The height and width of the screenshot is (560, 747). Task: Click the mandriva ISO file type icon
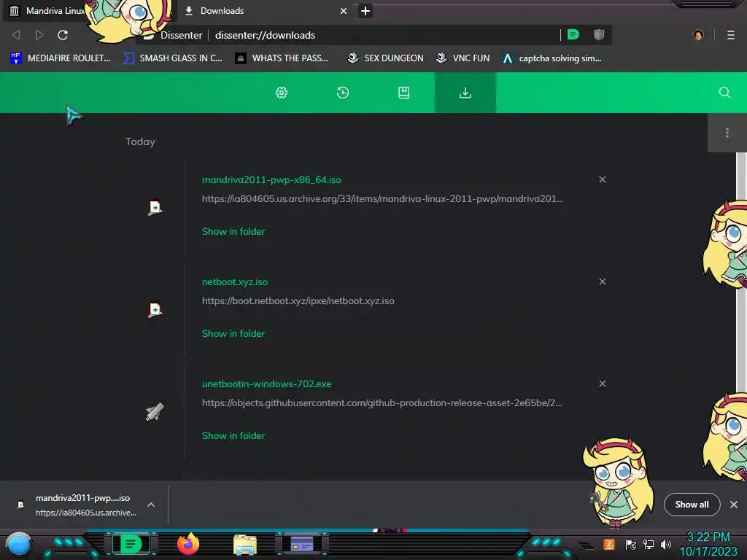[155, 207]
